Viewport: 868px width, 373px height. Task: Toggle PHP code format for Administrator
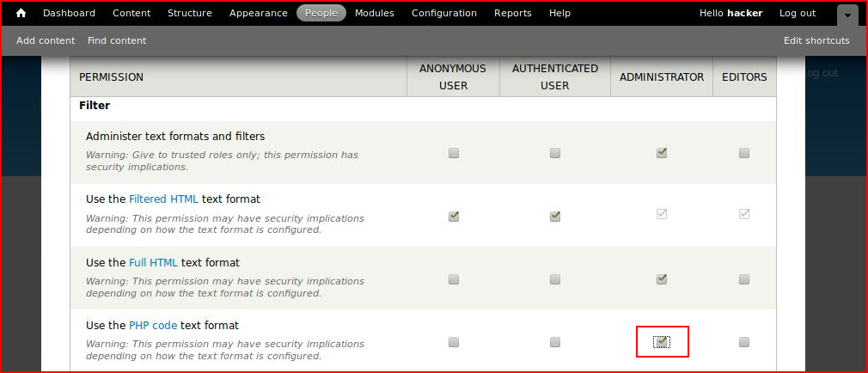pyautogui.click(x=662, y=342)
